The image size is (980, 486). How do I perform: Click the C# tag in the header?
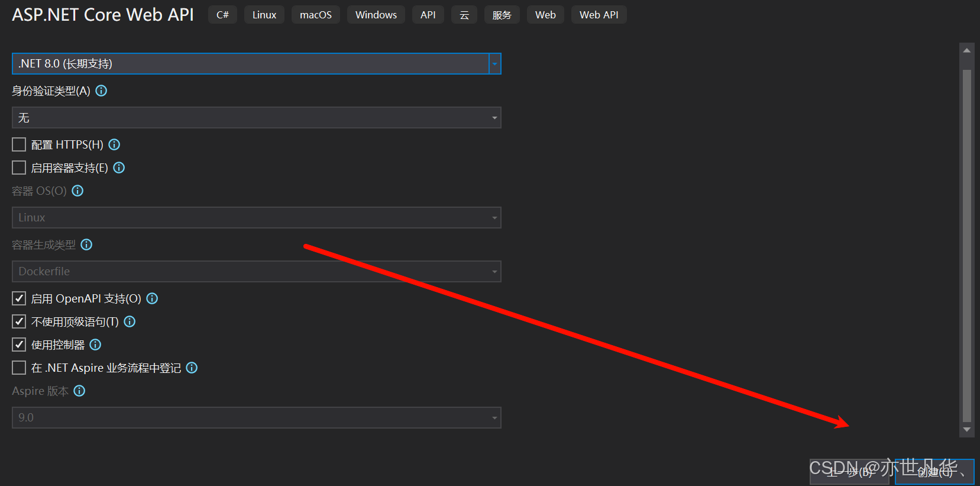click(x=222, y=15)
